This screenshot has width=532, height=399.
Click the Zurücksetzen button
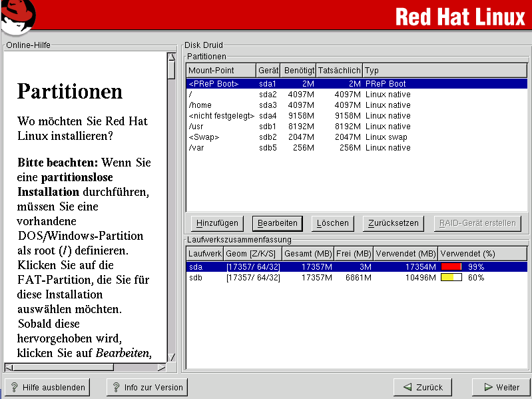tap(394, 223)
